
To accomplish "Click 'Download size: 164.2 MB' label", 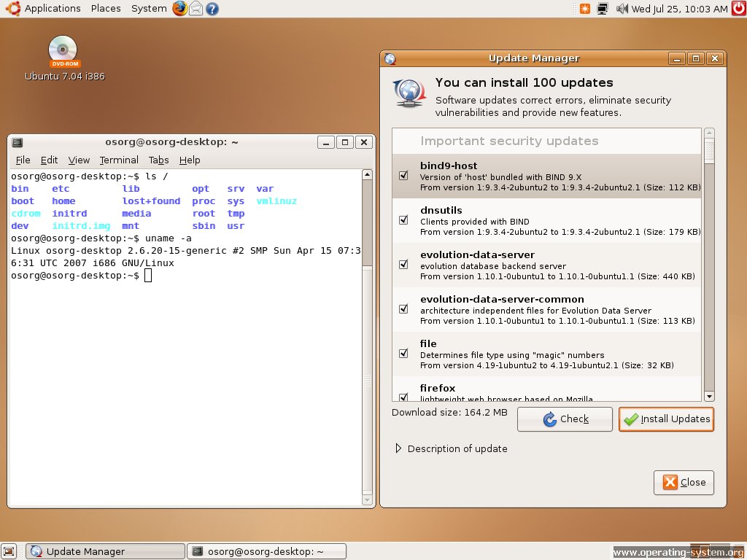I will (x=449, y=413).
